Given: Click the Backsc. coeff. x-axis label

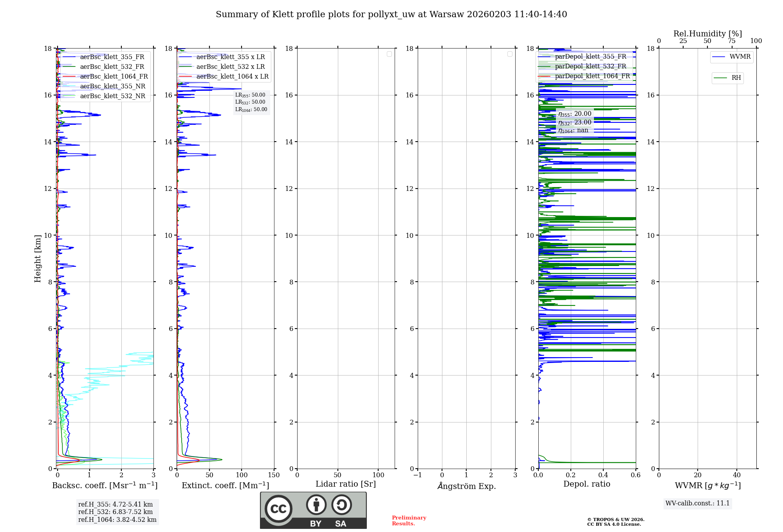Looking at the screenshot, I should pyautogui.click(x=105, y=485).
